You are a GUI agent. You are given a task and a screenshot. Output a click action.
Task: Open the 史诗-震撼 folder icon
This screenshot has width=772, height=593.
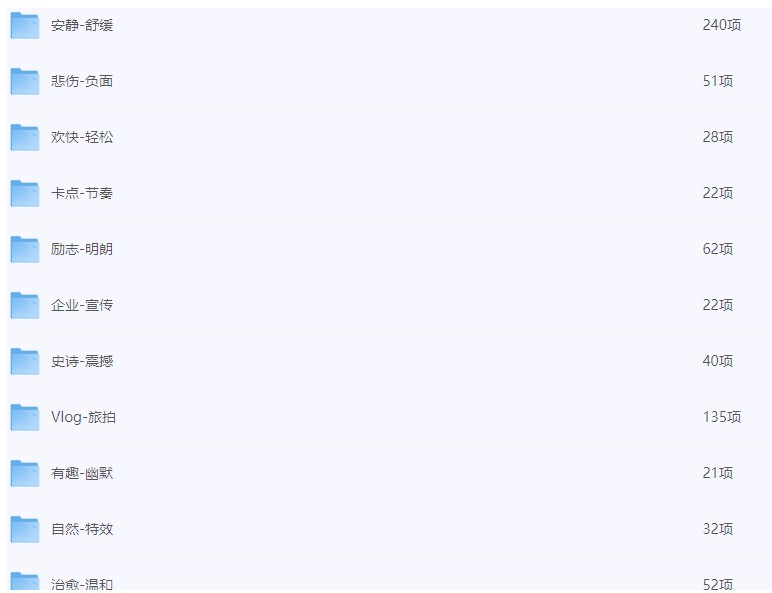[x=25, y=361]
